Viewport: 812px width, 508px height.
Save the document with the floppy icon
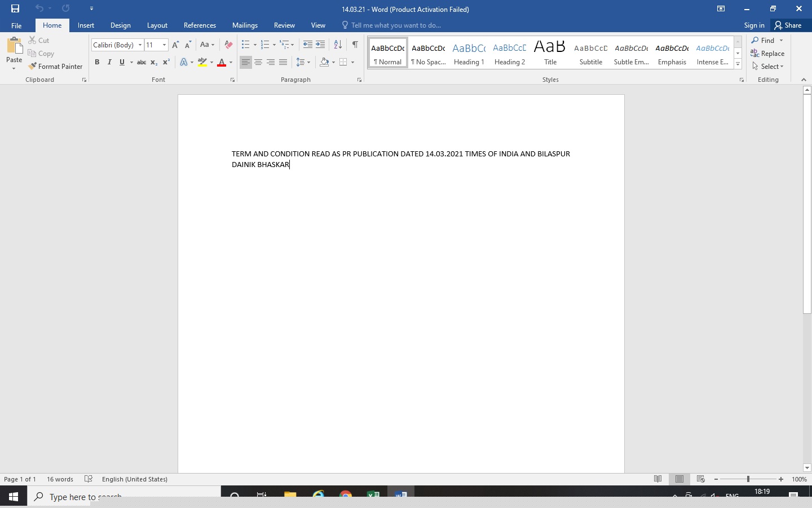click(x=15, y=8)
